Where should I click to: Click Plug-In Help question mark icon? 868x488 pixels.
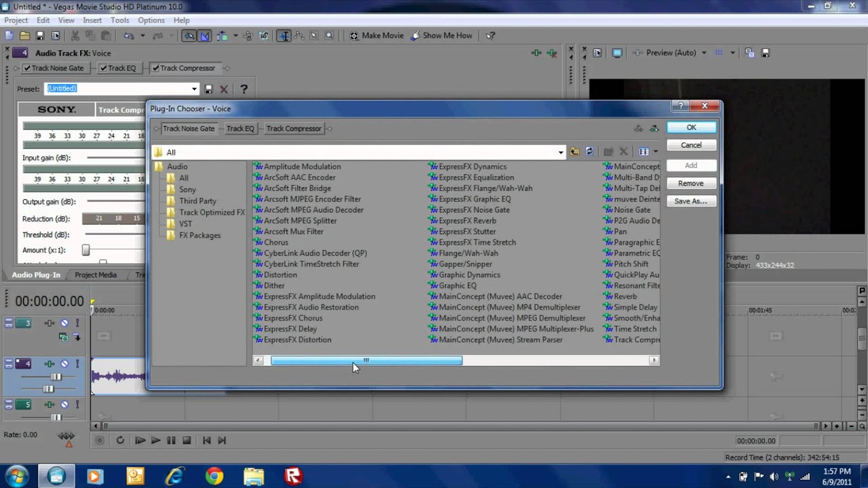click(x=244, y=89)
